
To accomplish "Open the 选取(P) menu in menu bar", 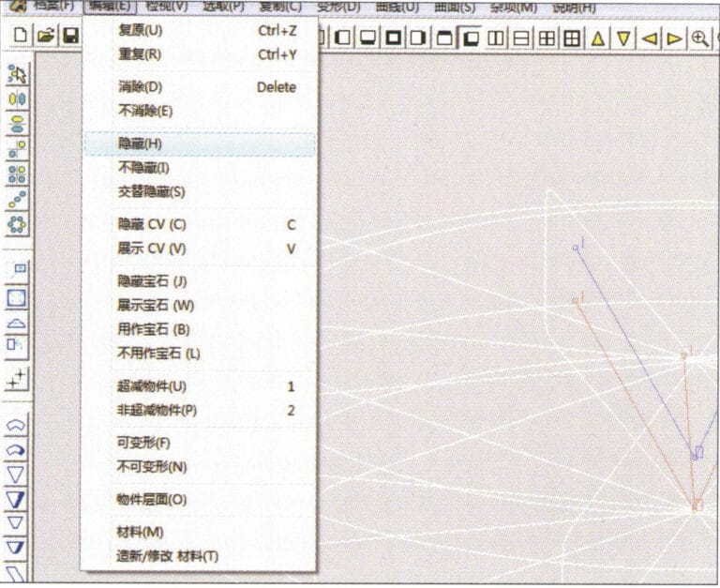I will click(x=224, y=7).
